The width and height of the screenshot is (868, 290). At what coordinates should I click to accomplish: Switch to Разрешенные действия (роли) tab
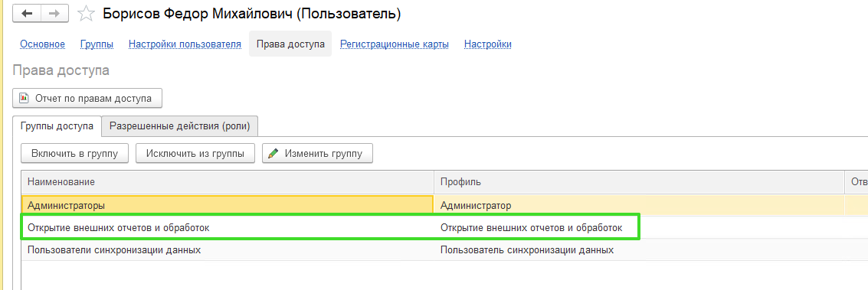click(180, 126)
